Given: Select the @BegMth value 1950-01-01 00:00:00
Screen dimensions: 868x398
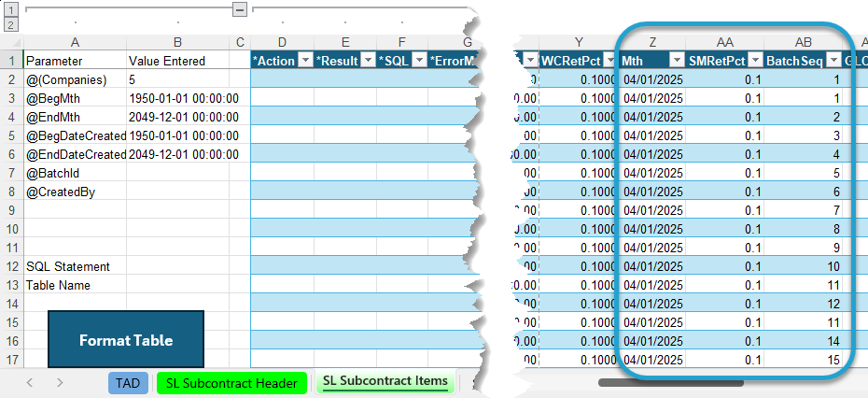Looking at the screenshot, I should pos(177,99).
